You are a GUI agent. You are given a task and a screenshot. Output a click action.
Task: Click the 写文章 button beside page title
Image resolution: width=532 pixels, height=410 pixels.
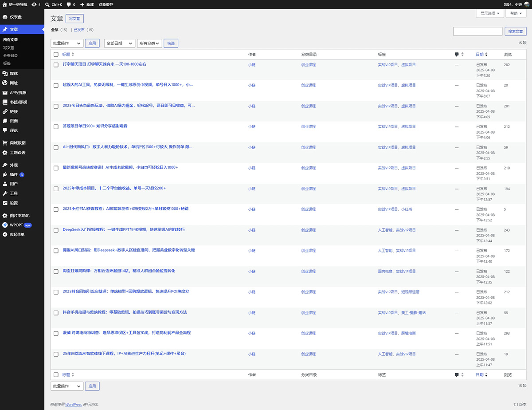click(x=74, y=19)
